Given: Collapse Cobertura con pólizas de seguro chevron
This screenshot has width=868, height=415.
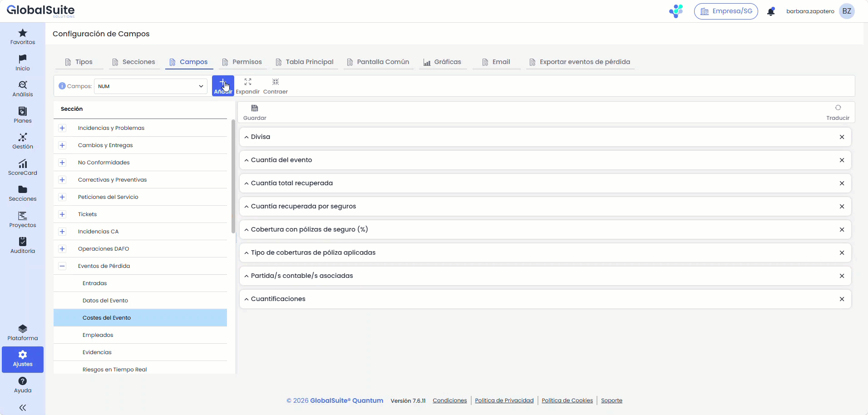Looking at the screenshot, I should point(247,230).
